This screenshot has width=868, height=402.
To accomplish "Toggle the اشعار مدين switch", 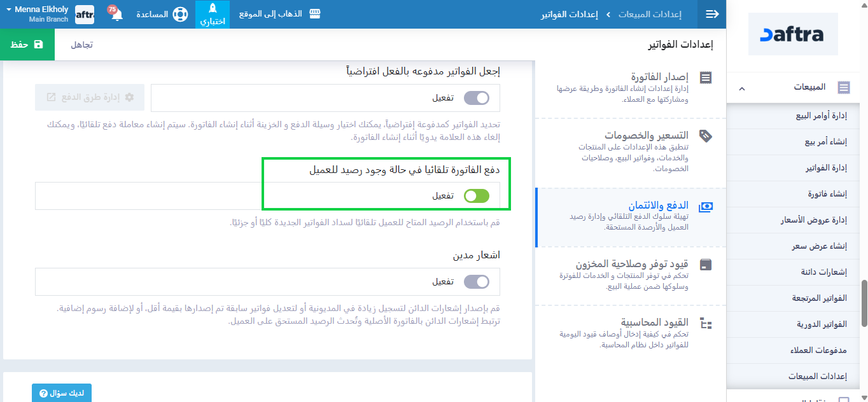I will [477, 282].
